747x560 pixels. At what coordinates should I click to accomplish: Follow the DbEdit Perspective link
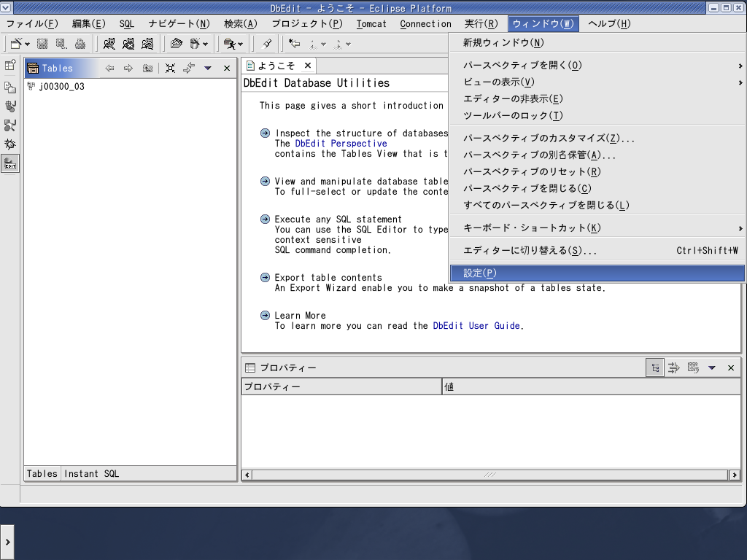(341, 144)
